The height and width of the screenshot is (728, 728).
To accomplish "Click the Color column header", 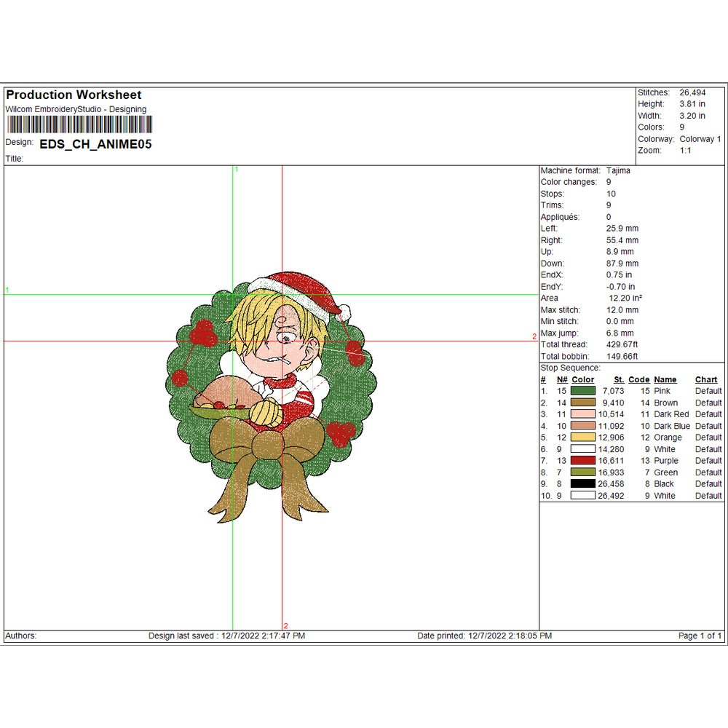I will (582, 379).
